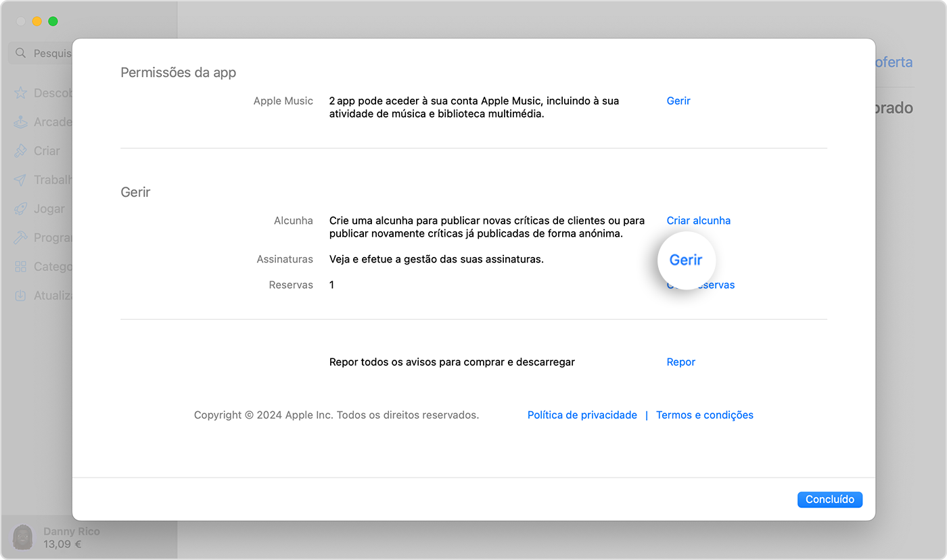Click the green zoom window button

click(53, 22)
